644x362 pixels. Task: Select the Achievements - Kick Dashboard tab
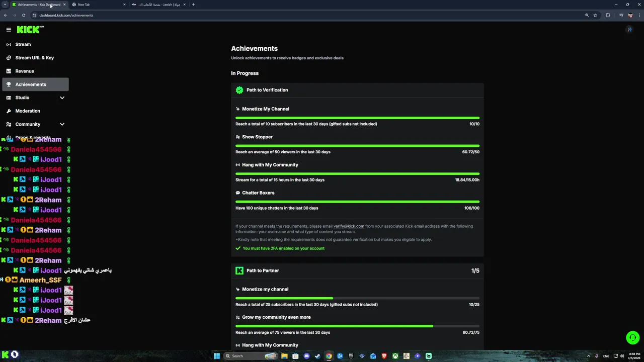click(x=38, y=5)
